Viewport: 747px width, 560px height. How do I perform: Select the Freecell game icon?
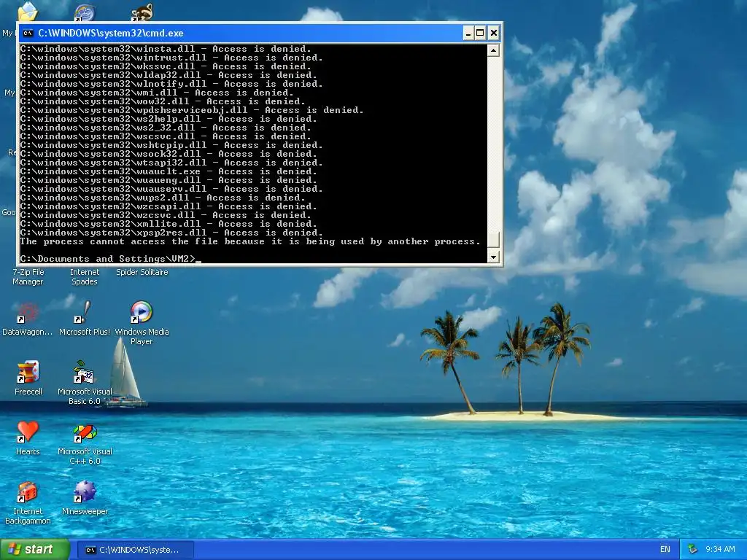tap(28, 378)
